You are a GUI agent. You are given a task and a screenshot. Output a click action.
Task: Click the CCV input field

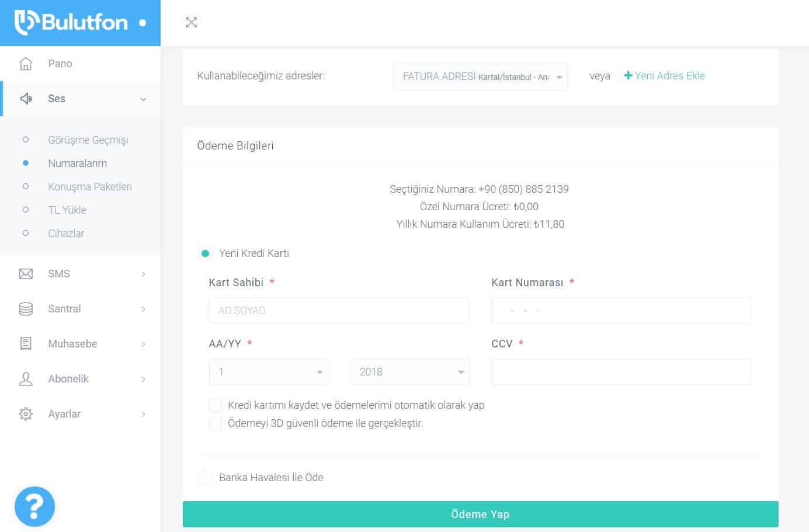621,372
